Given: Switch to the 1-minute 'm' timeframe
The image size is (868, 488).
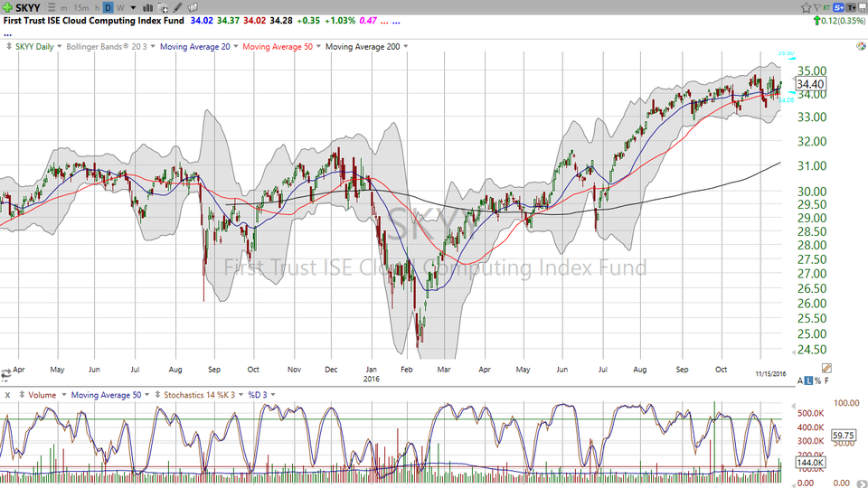Looking at the screenshot, I should pyautogui.click(x=64, y=8).
